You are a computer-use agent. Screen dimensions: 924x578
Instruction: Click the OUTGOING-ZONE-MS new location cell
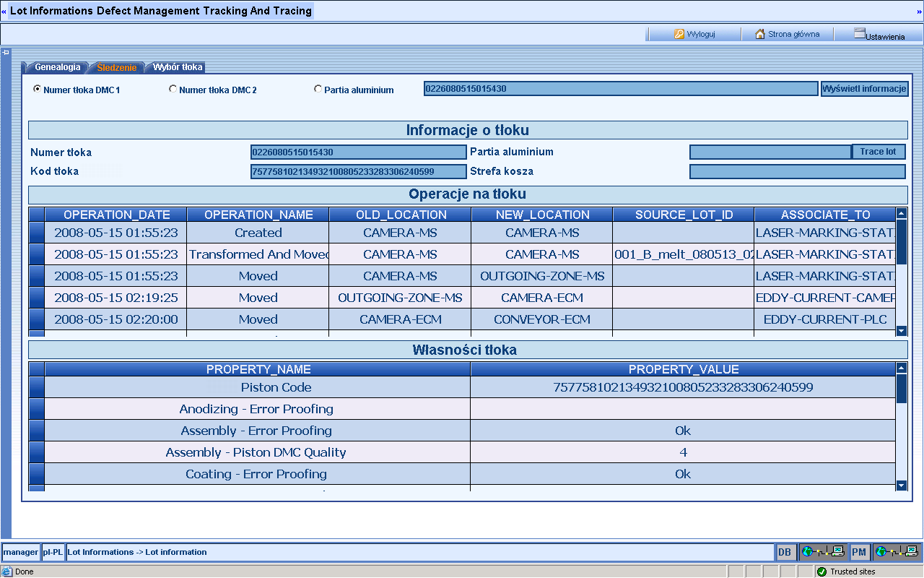pos(542,276)
